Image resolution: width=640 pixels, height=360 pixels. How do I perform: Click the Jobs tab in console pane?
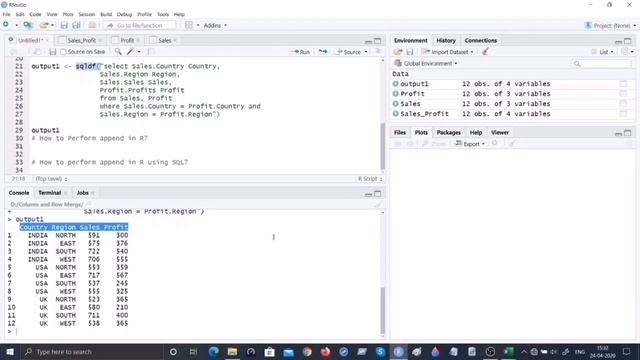click(x=82, y=193)
